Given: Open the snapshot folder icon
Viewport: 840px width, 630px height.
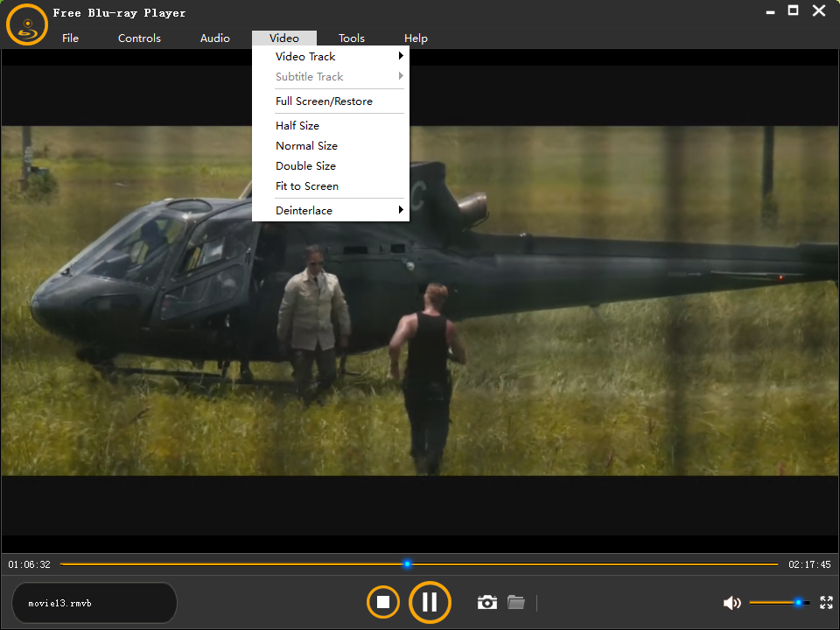Looking at the screenshot, I should pos(516,602).
